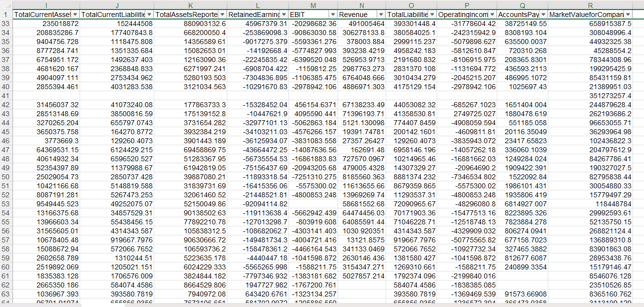
Task: Open the TotalLiabilitie filter dropdown arrow
Action: (432, 15)
